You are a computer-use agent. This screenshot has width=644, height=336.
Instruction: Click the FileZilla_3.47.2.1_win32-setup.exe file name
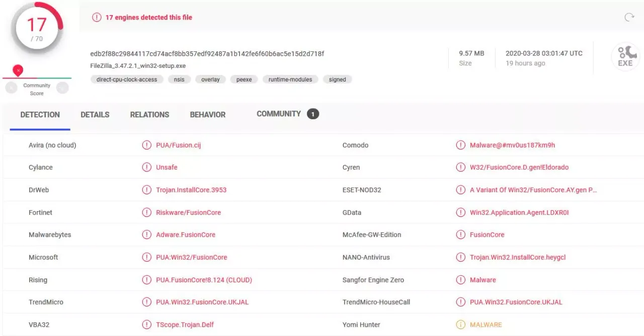tap(138, 66)
